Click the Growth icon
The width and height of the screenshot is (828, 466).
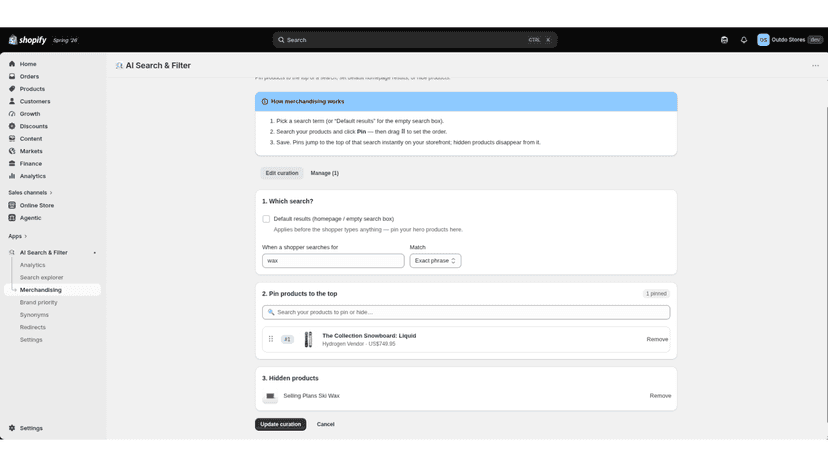(x=12, y=114)
